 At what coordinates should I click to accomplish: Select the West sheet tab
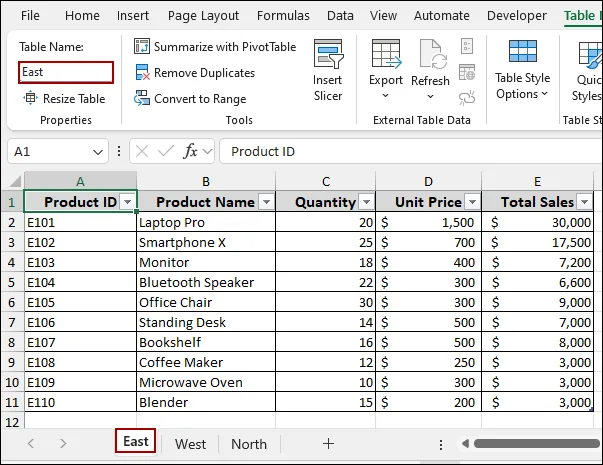coord(190,444)
